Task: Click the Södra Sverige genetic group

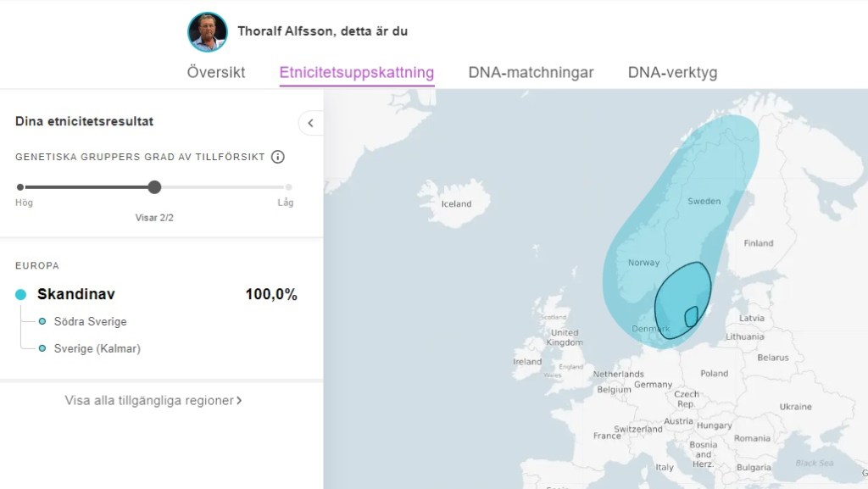Action: [90, 322]
